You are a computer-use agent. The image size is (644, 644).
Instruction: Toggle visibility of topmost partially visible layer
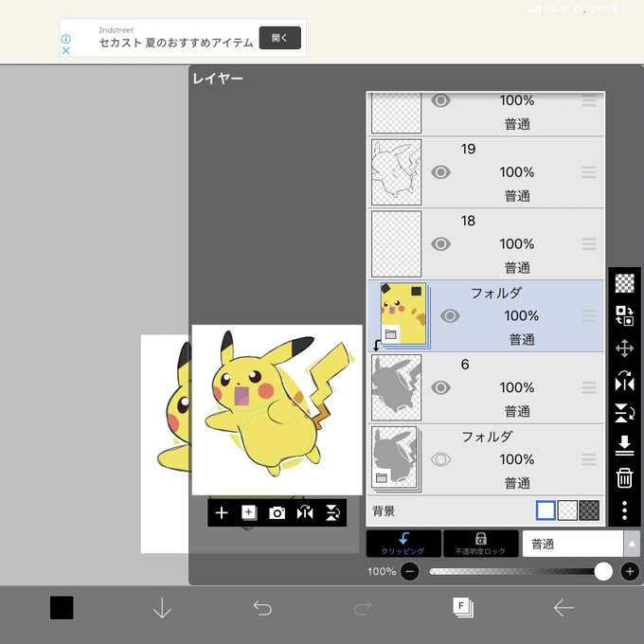pos(440,100)
